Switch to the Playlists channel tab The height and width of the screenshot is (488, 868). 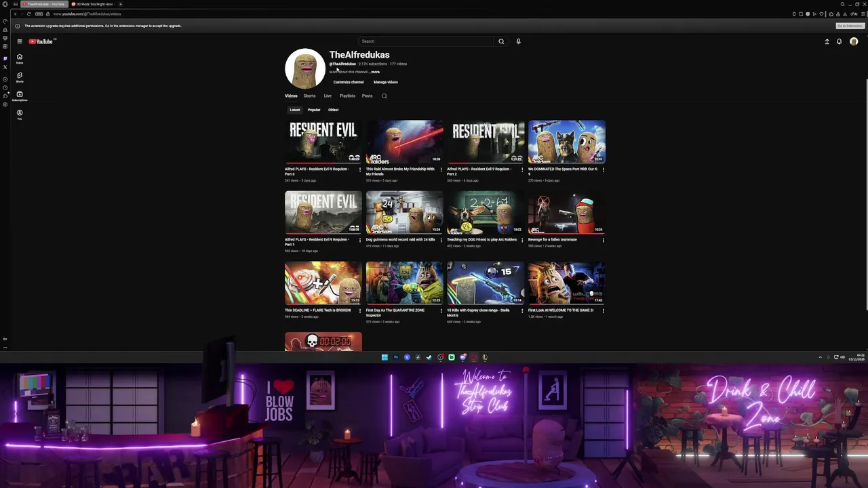(347, 96)
